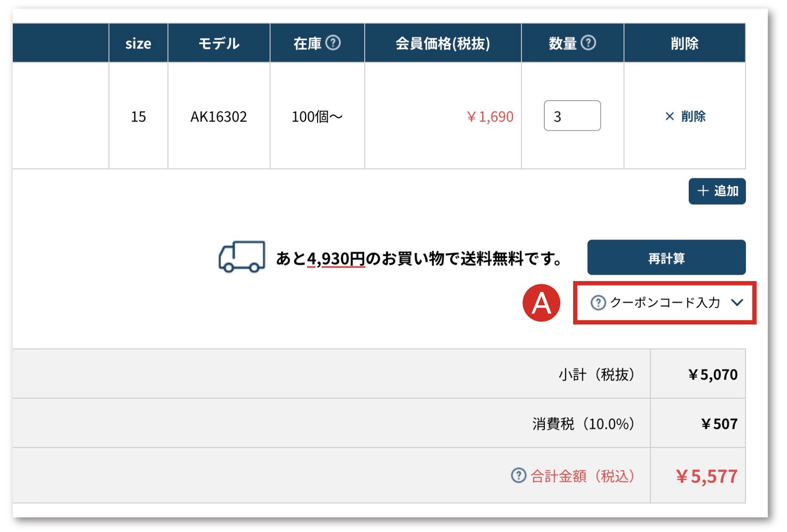Click the 会員価格(税抜) column header

coord(443,43)
